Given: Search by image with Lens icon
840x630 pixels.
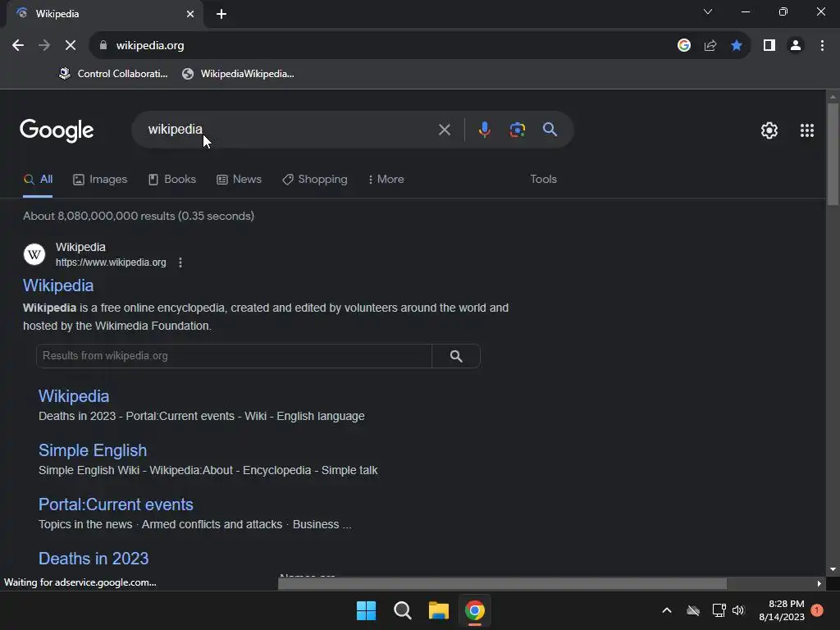Looking at the screenshot, I should (x=518, y=130).
